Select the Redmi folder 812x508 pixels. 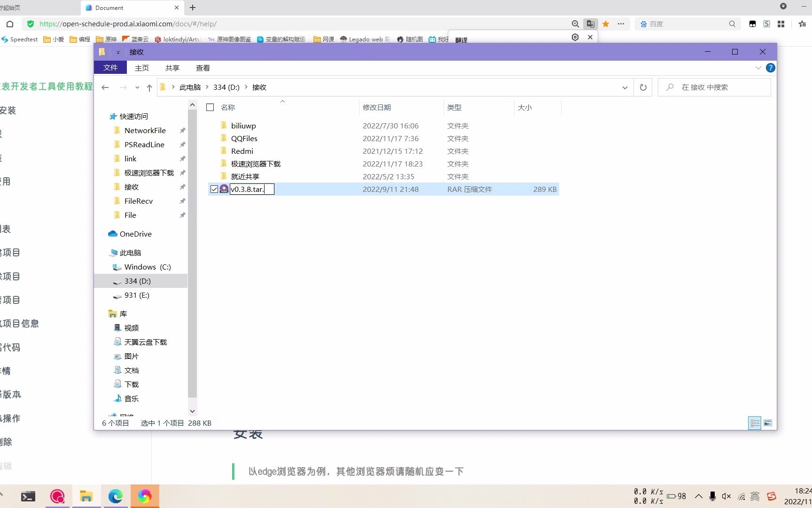pos(242,151)
